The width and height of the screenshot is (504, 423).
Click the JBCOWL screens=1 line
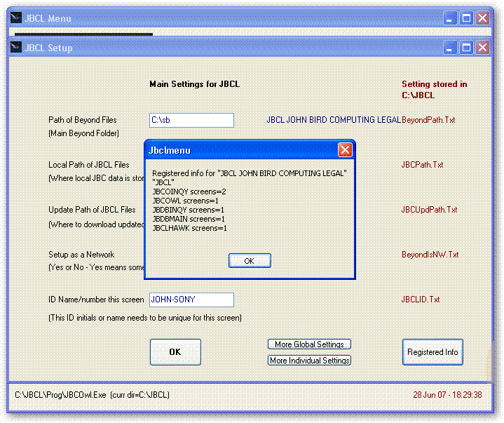(x=186, y=201)
